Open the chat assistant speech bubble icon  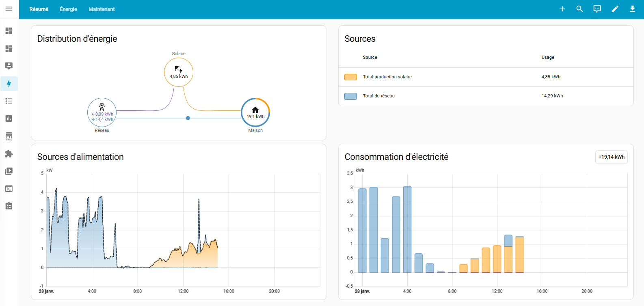pos(597,9)
